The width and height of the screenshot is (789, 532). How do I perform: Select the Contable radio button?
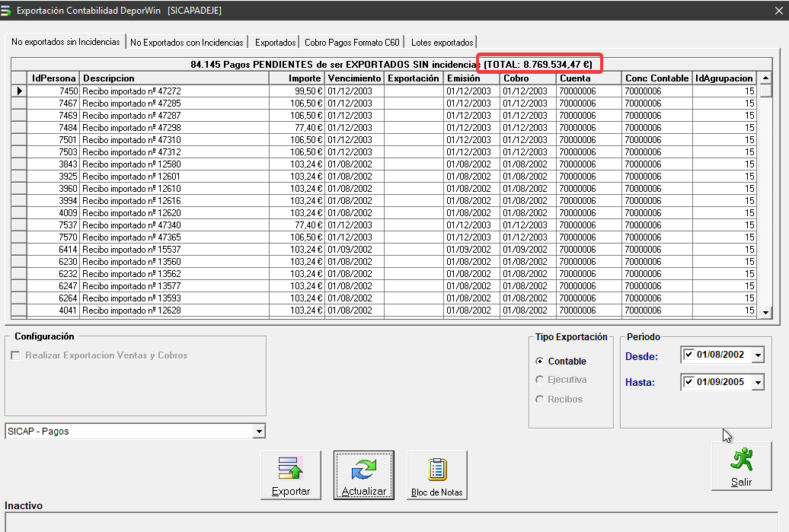tap(539, 361)
